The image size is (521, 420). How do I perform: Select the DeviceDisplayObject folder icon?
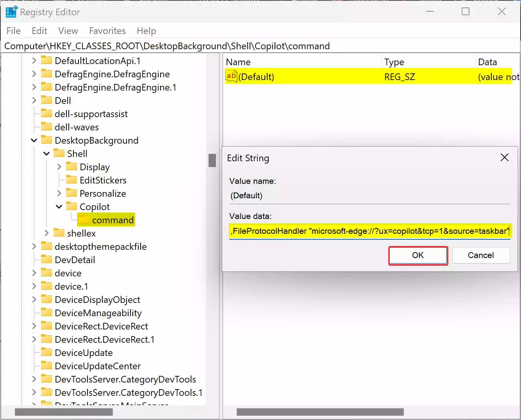(46, 299)
